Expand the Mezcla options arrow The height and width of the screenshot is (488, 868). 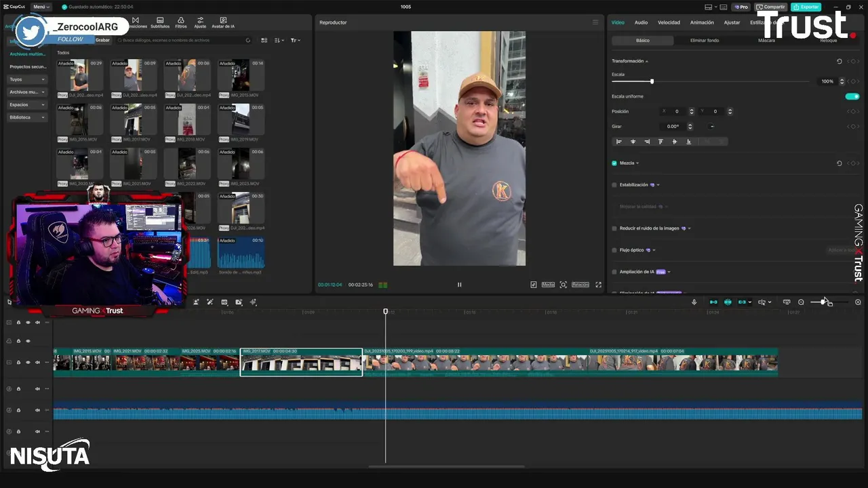point(637,163)
